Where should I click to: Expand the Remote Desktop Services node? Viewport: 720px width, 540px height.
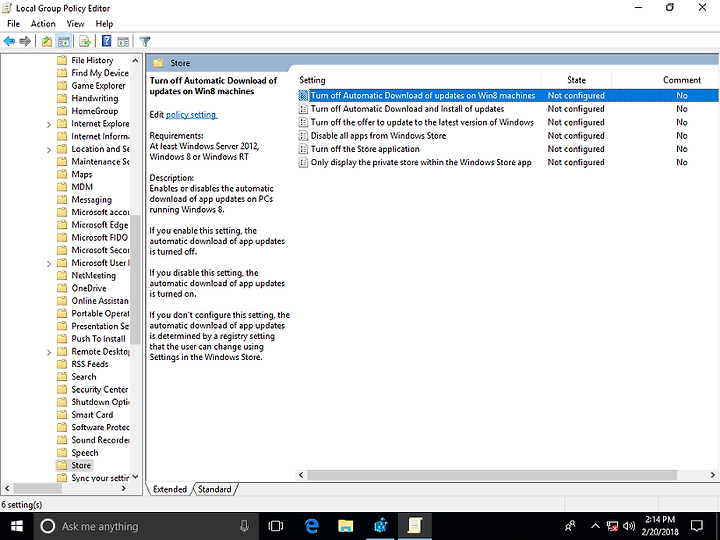point(49,352)
